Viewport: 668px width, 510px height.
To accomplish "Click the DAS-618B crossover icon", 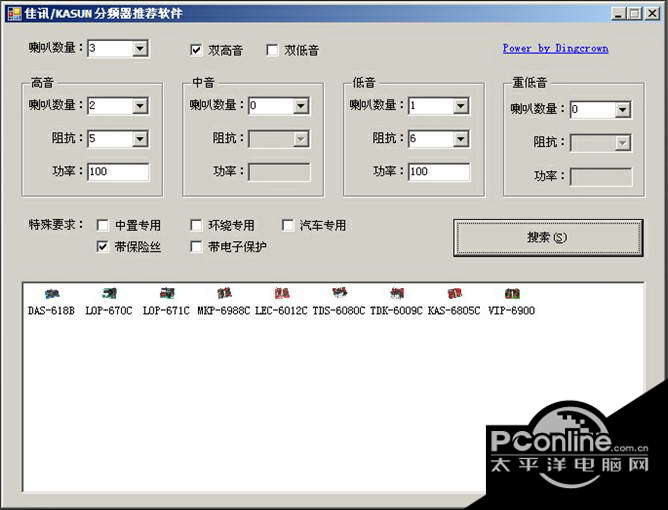I will (52, 294).
